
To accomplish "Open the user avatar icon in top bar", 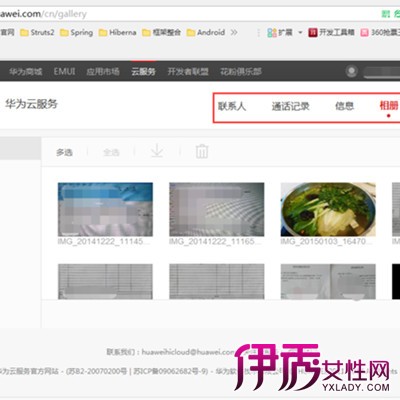I will coord(351,71).
